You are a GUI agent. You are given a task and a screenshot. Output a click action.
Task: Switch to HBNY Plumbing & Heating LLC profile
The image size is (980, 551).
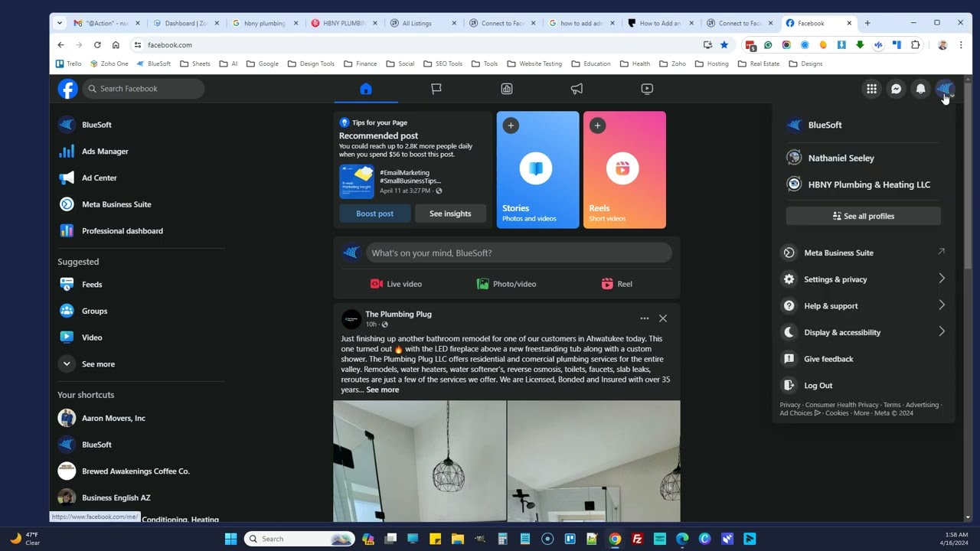[864, 184]
